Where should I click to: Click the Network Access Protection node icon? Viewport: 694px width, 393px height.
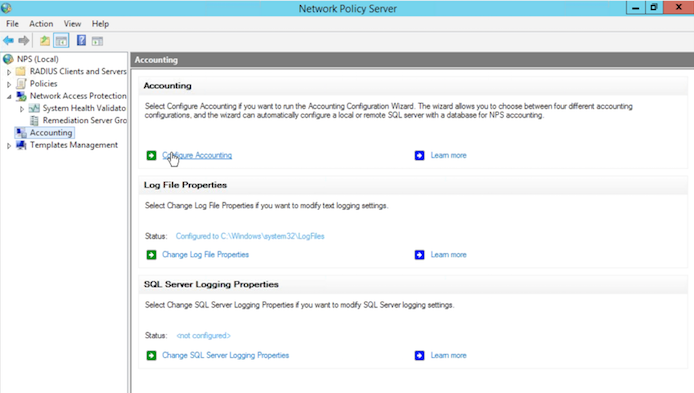21,96
